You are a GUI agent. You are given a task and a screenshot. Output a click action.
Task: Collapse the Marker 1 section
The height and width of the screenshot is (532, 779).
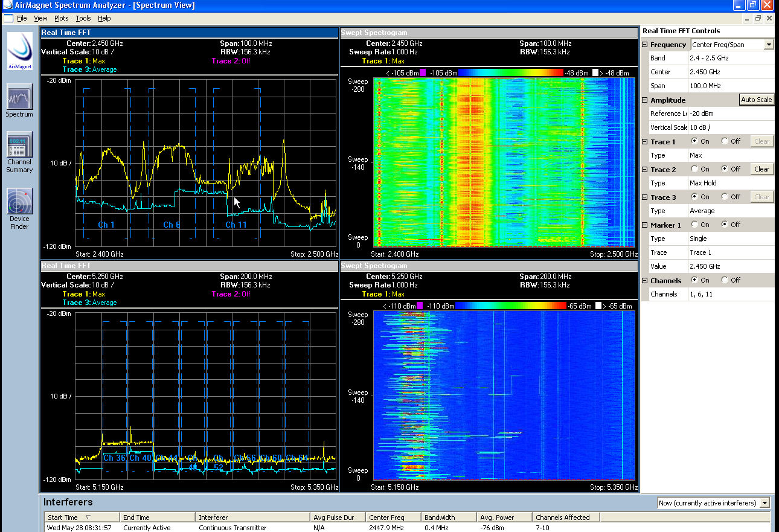pyautogui.click(x=645, y=225)
